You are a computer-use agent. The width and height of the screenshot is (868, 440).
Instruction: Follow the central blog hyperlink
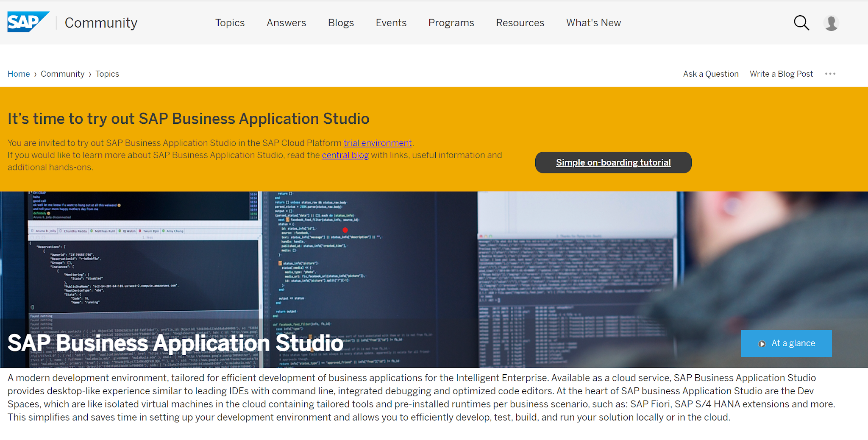(x=345, y=155)
